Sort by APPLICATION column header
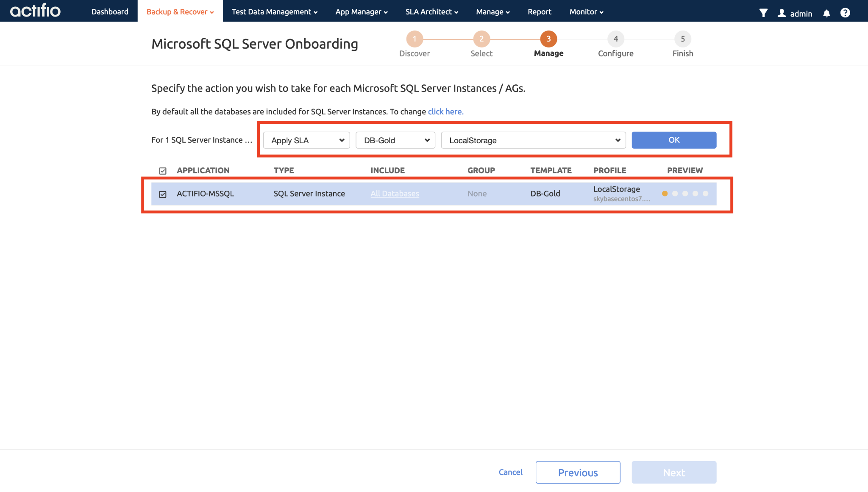The height and width of the screenshot is (492, 868). tap(203, 170)
